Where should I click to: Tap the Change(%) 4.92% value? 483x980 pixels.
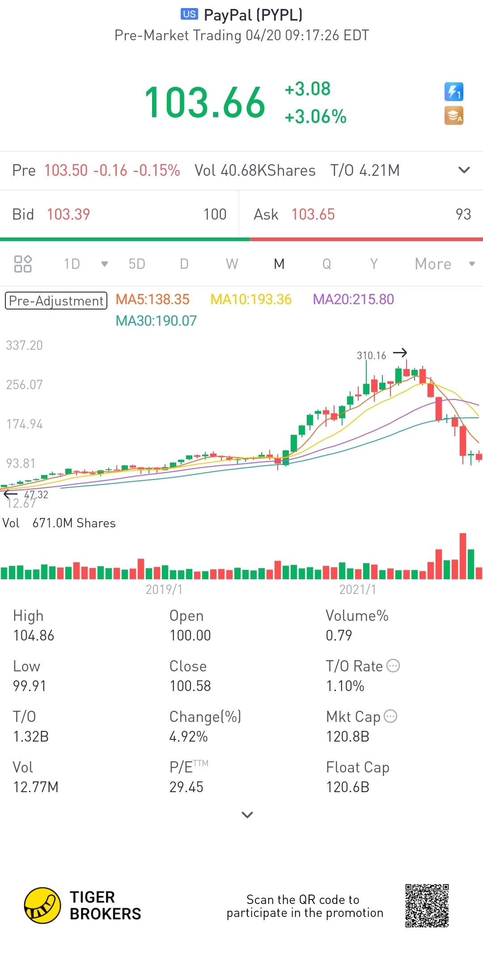tap(188, 736)
